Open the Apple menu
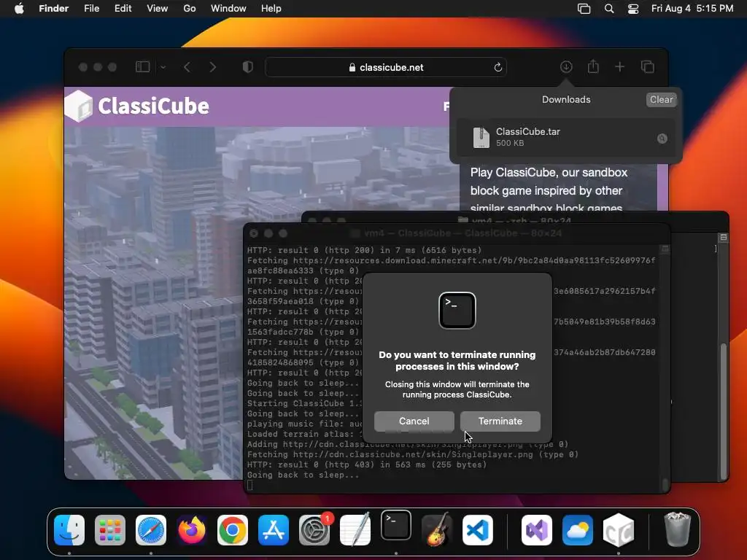 (19, 9)
